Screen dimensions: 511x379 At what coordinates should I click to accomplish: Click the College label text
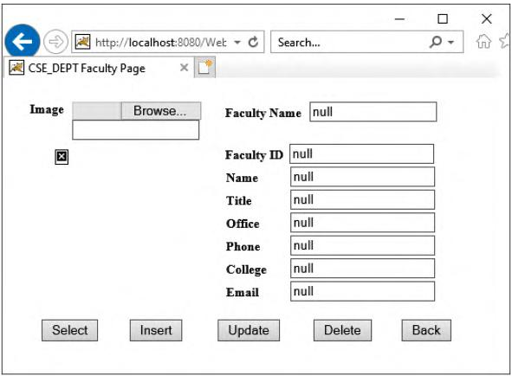pos(246,270)
